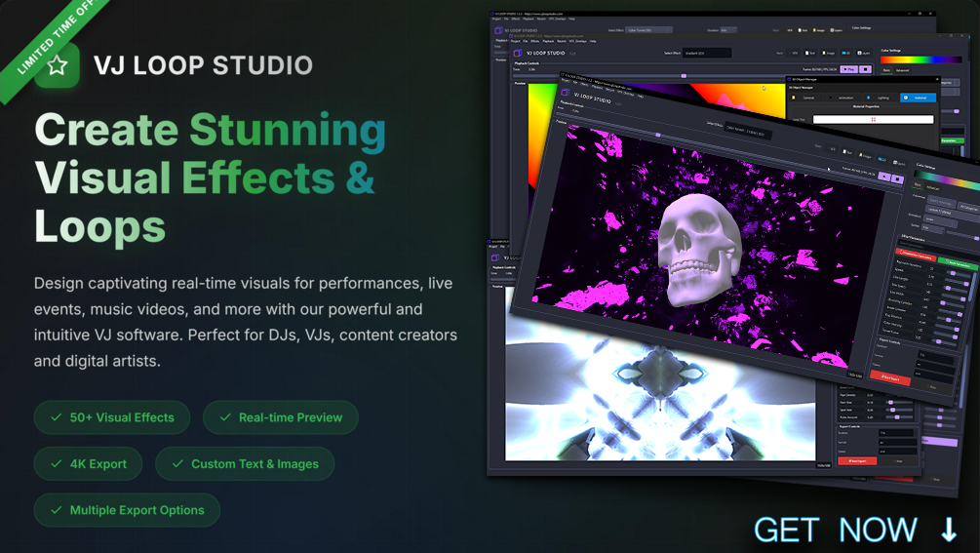980x553 pixels.
Task: Switch to Advanced tab in Gradient window Color Settings
Action: coord(903,70)
